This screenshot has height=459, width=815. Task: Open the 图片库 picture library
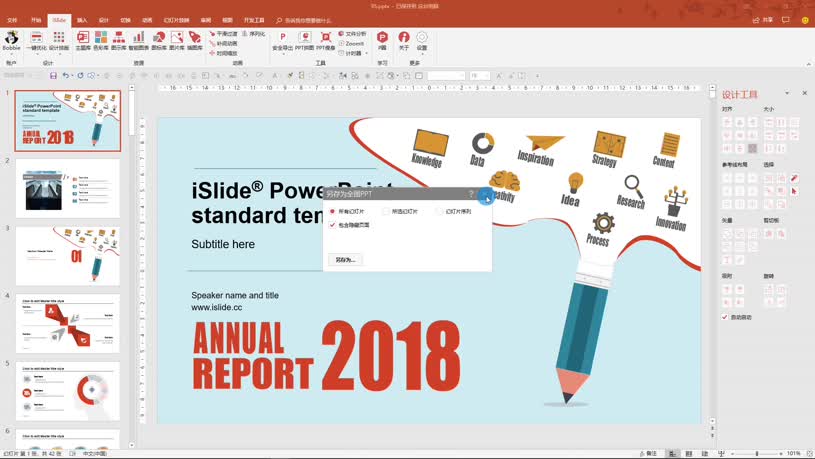coord(177,41)
